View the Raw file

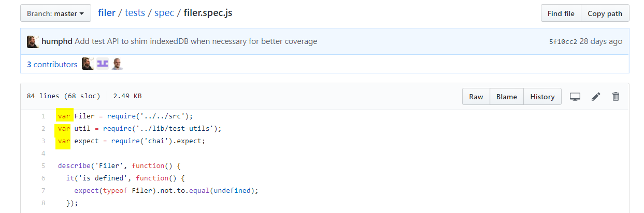click(x=476, y=97)
